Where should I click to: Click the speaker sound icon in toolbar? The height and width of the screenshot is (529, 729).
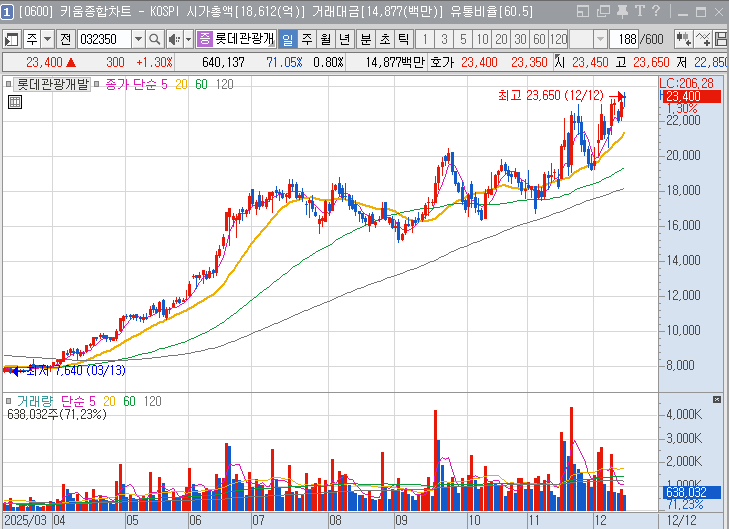[173, 39]
